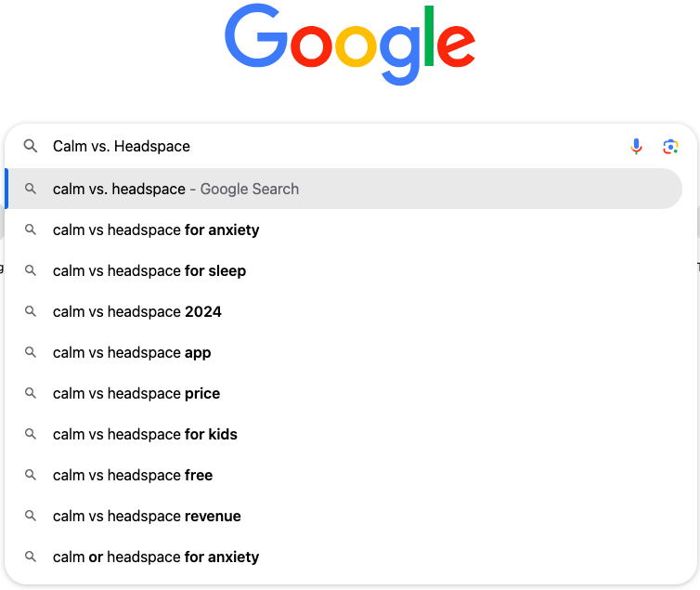Screen dimensions: 700x590
Task: Choose 'calm vs headspace app' suggestion
Action: (x=132, y=352)
